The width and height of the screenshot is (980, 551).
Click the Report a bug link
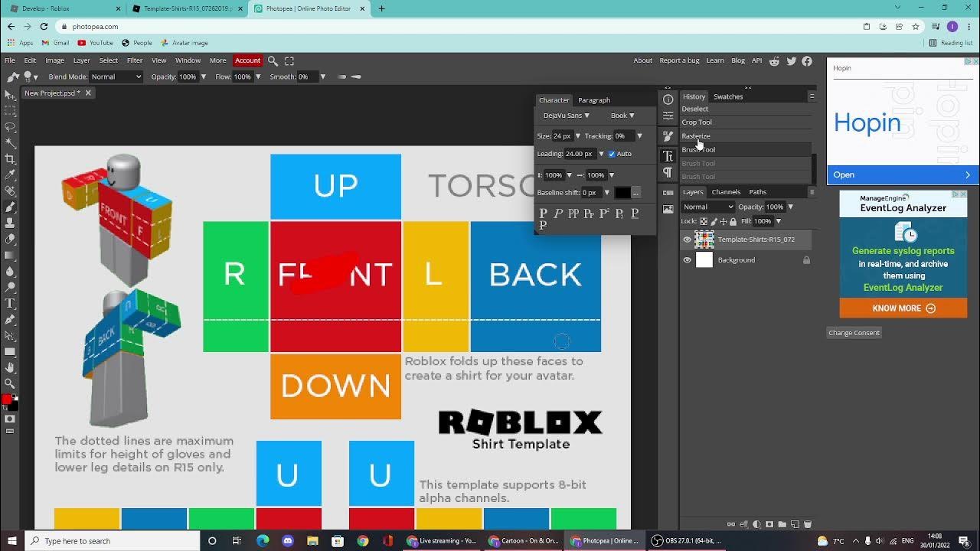click(x=679, y=60)
